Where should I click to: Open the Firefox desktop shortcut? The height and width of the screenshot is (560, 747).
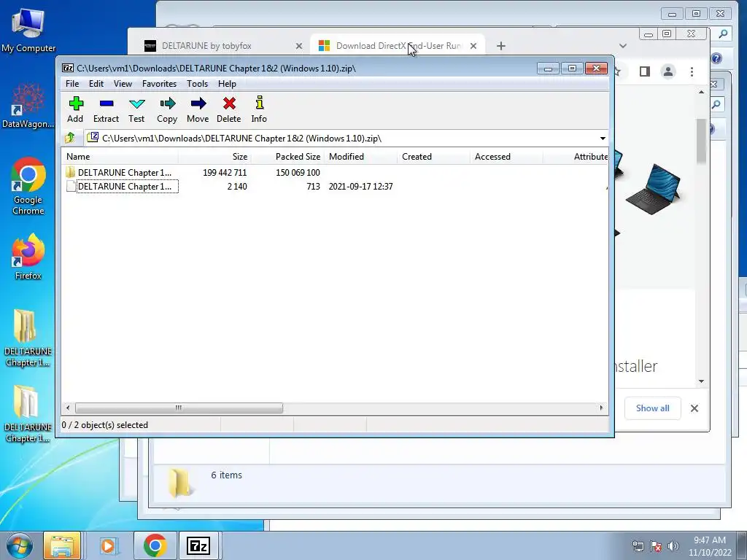tap(28, 256)
